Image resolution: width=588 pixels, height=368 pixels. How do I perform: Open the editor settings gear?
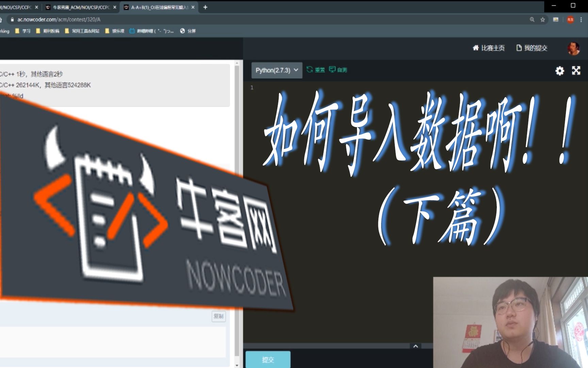tap(559, 71)
